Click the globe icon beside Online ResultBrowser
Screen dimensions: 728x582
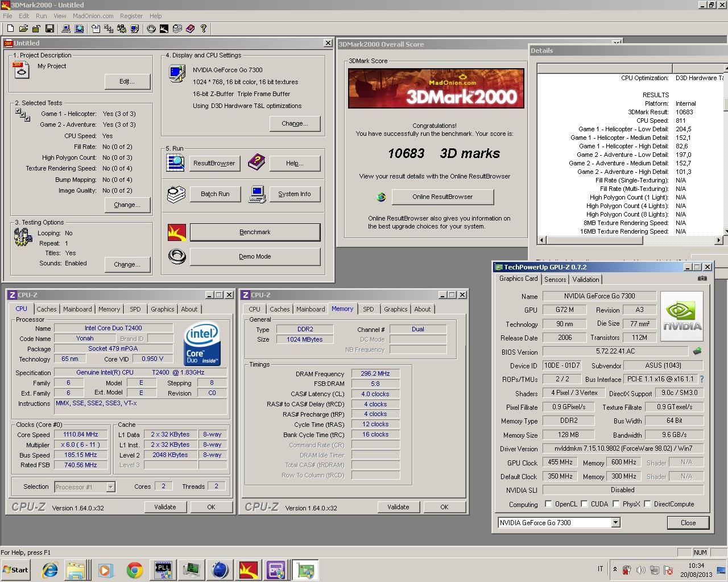381,197
